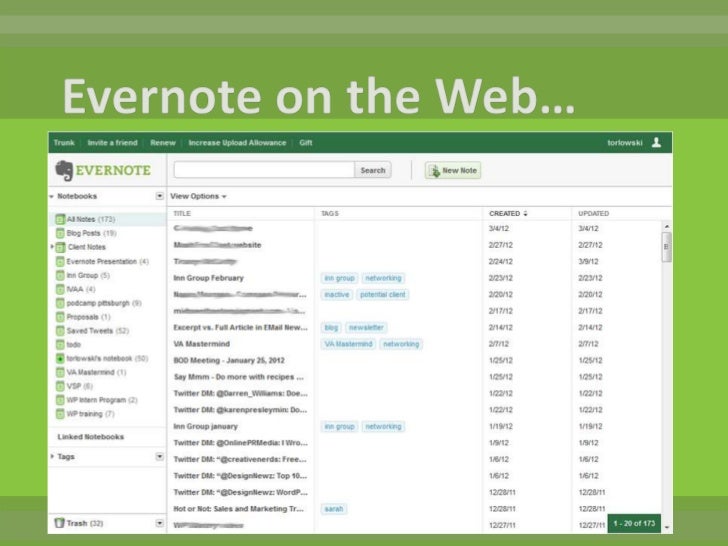Screen dimensions: 728x546
Task: Click the All Notes notebook icon
Action: coord(60,219)
